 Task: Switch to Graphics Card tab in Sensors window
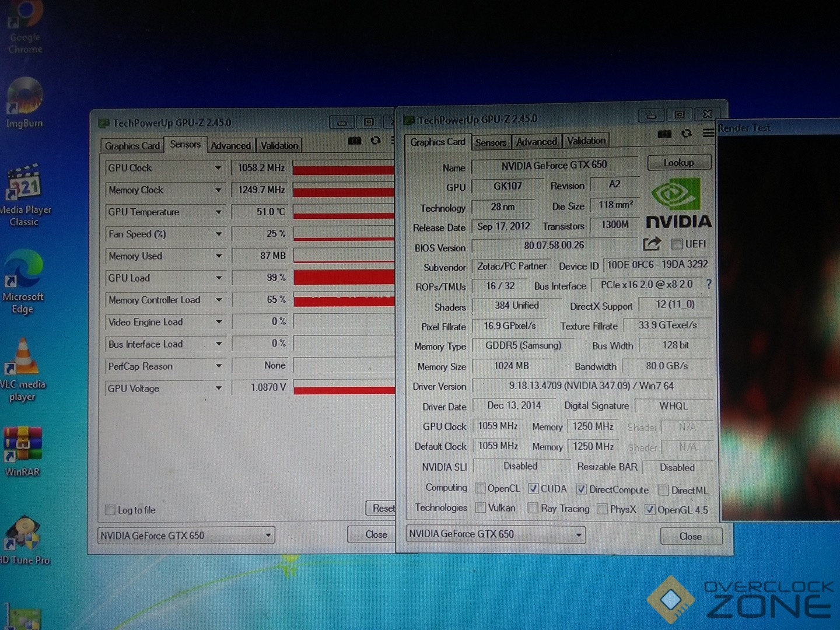coord(132,146)
